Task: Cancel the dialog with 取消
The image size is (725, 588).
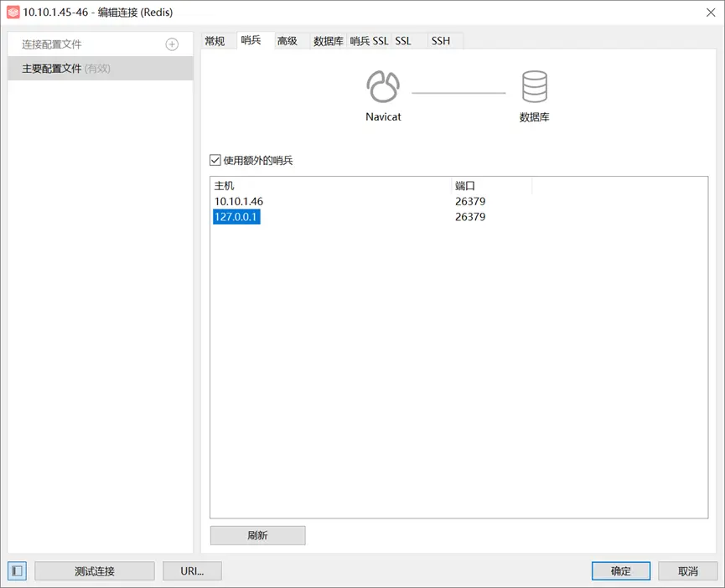Action: 687,570
